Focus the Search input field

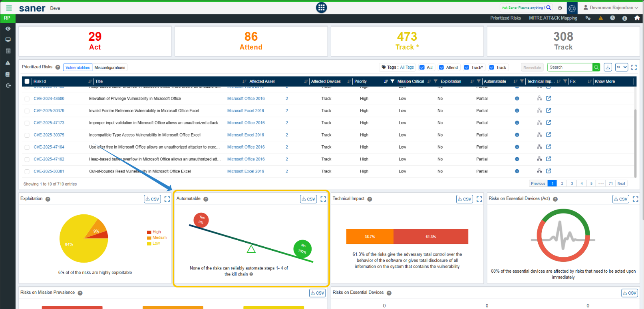pyautogui.click(x=570, y=67)
